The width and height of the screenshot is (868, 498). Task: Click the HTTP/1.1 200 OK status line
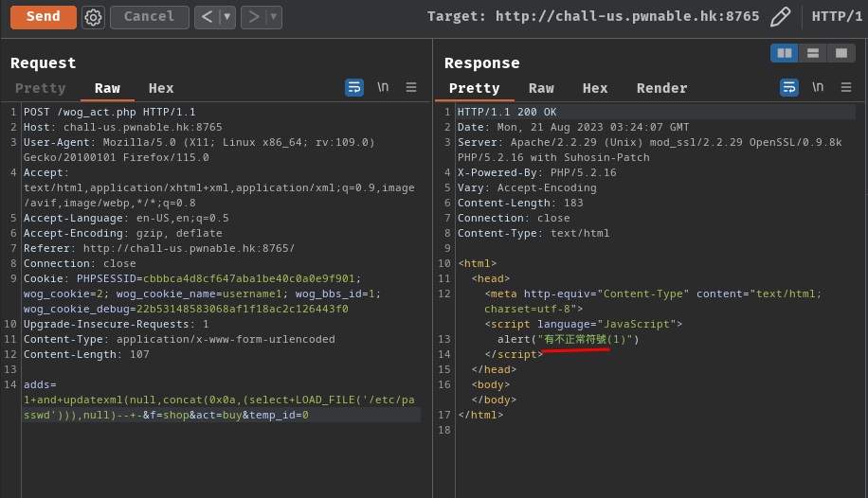(x=507, y=112)
